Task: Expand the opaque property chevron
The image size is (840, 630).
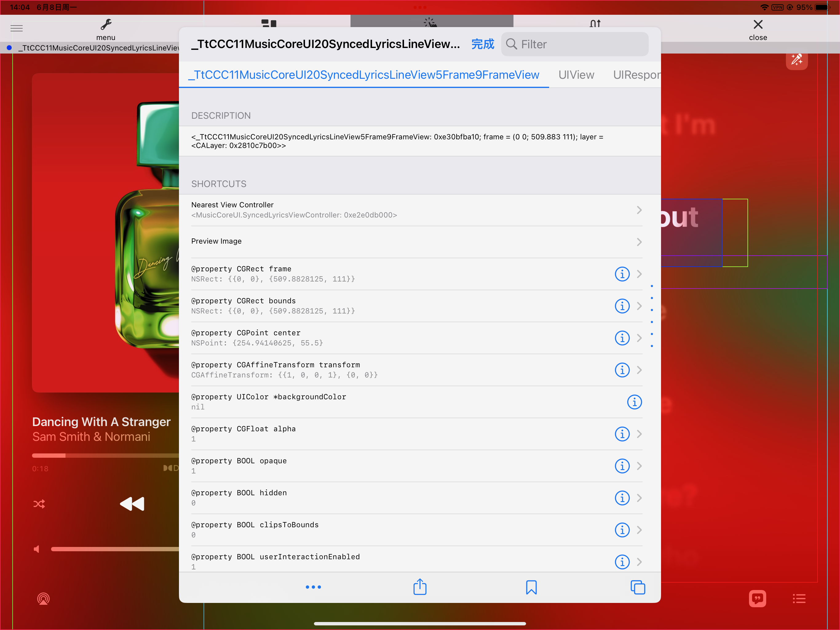Action: [639, 466]
